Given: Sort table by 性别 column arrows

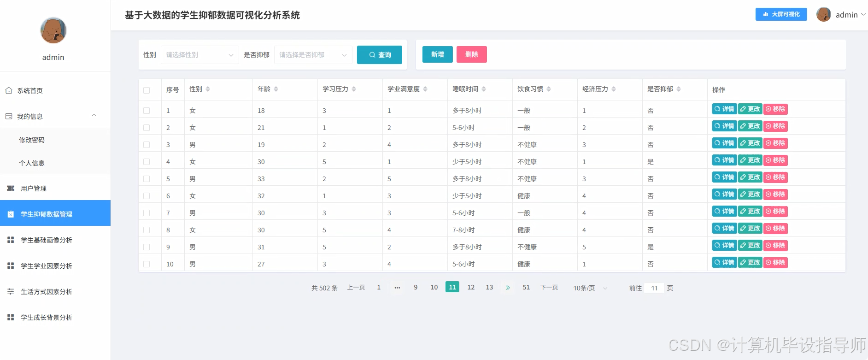Looking at the screenshot, I should click(x=208, y=89).
